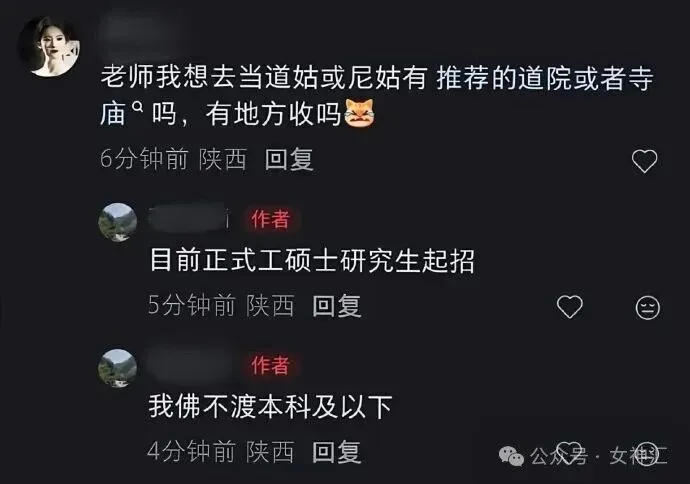Tap the WeChat logo in the watermark
This screenshot has height=484, width=690.
click(x=511, y=456)
